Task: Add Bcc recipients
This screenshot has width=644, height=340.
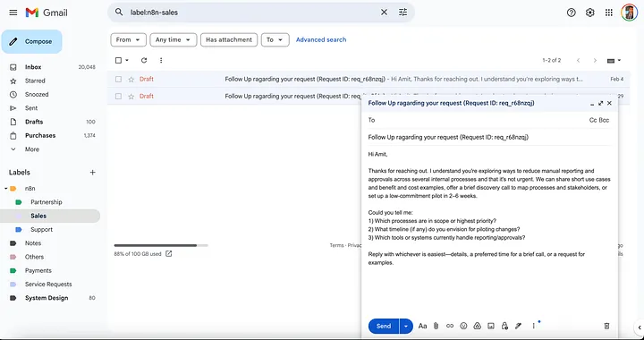Action: click(x=604, y=120)
